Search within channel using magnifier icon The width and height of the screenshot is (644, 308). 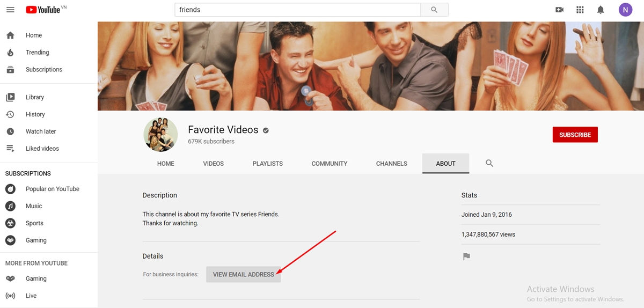tap(489, 163)
